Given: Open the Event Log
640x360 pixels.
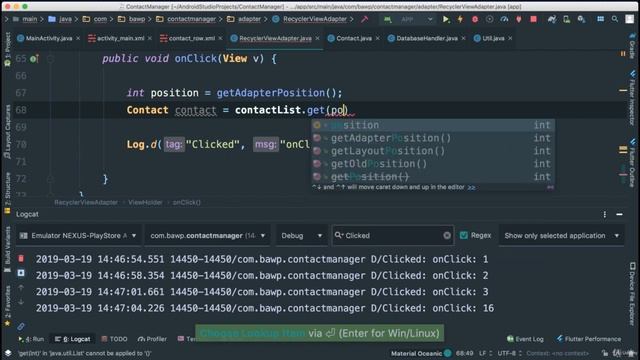Looking at the screenshot, I should tap(525, 339).
